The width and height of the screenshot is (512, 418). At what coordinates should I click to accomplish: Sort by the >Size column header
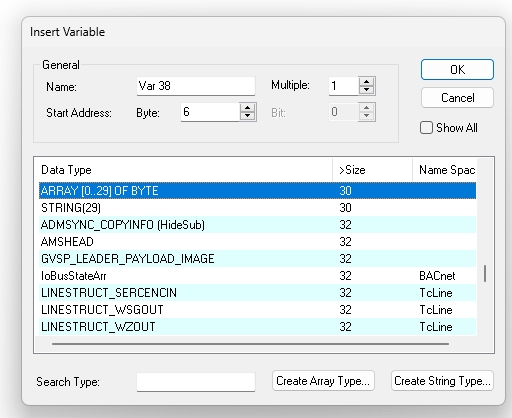(372, 170)
